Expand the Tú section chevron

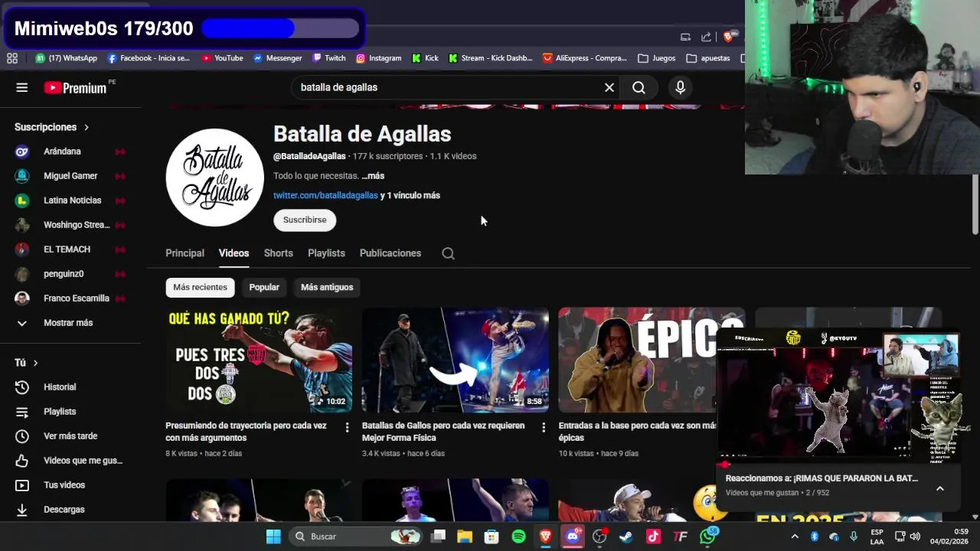click(35, 363)
